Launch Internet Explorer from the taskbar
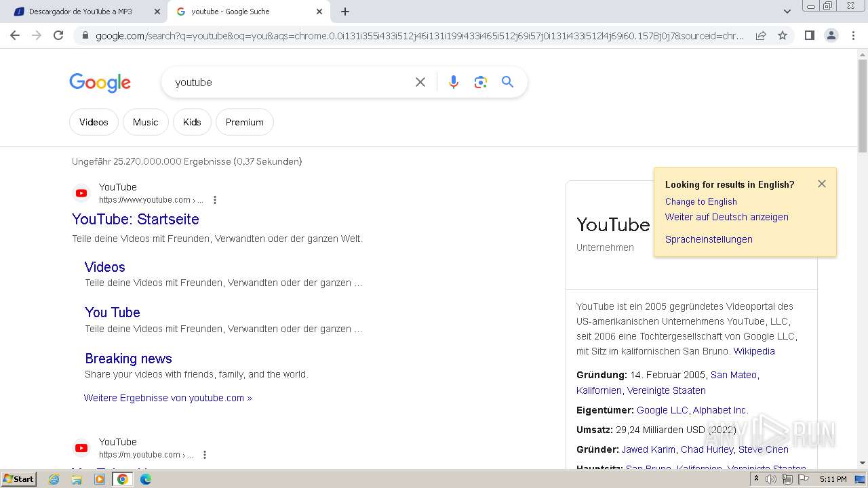 pos(54,479)
